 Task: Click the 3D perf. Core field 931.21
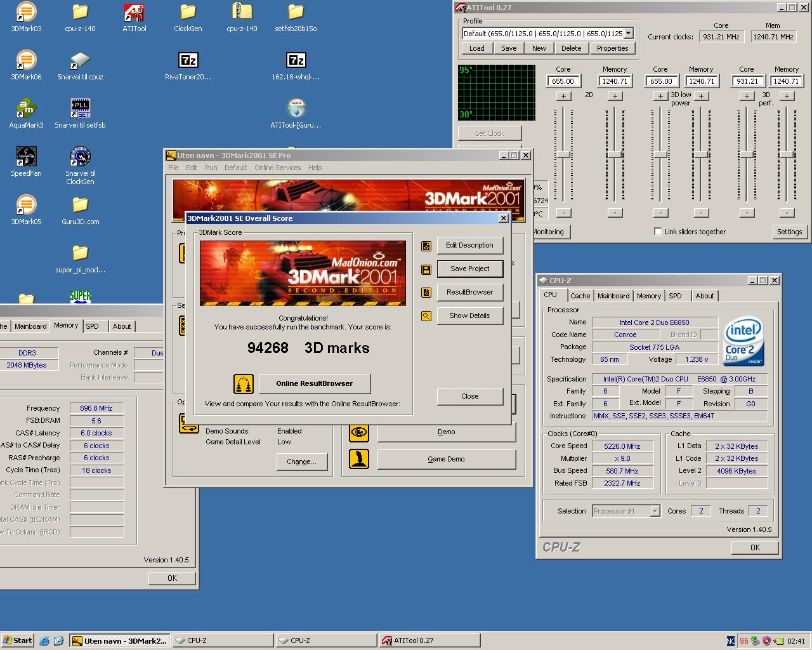tap(747, 81)
